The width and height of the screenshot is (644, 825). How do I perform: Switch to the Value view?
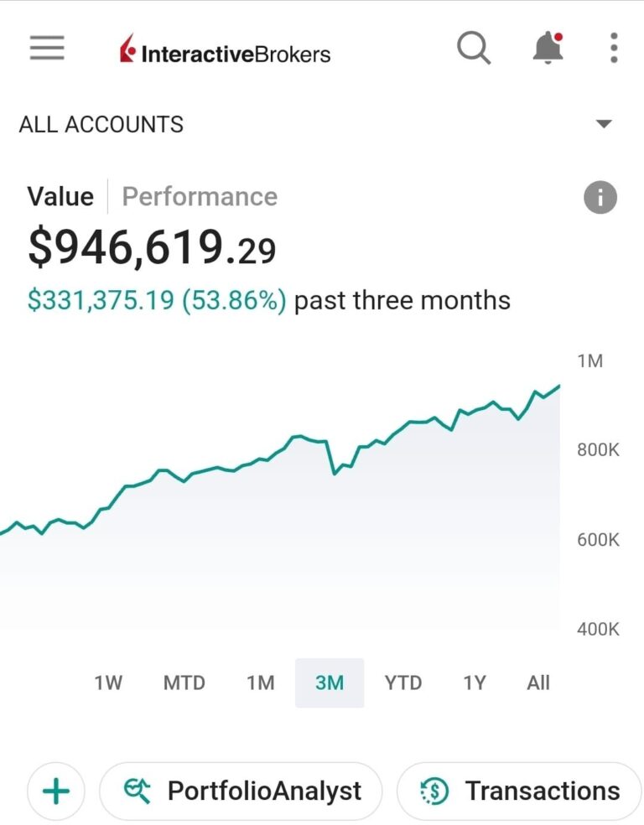[60, 197]
